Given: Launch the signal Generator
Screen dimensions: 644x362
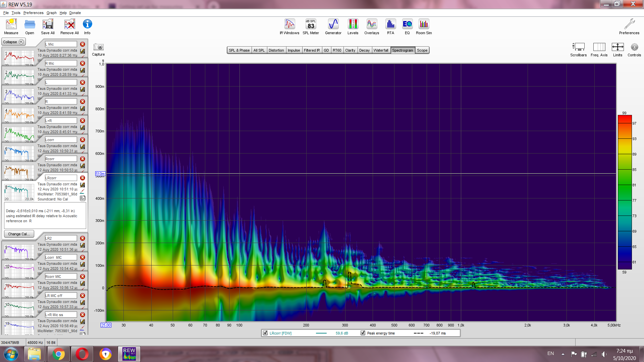Looking at the screenshot, I should coord(333,26).
